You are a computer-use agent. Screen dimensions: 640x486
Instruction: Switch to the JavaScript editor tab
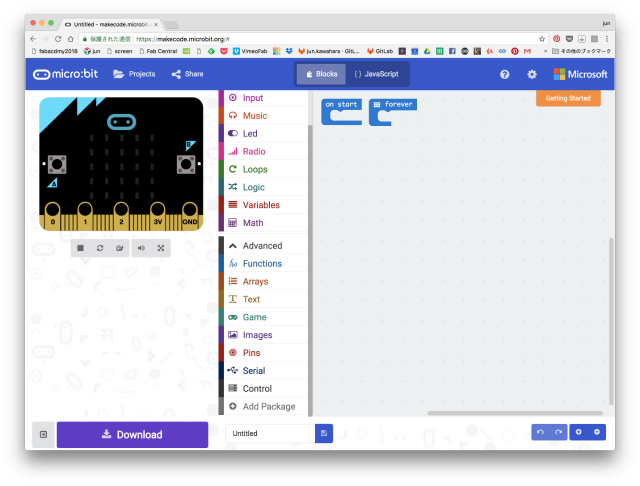pyautogui.click(x=377, y=74)
